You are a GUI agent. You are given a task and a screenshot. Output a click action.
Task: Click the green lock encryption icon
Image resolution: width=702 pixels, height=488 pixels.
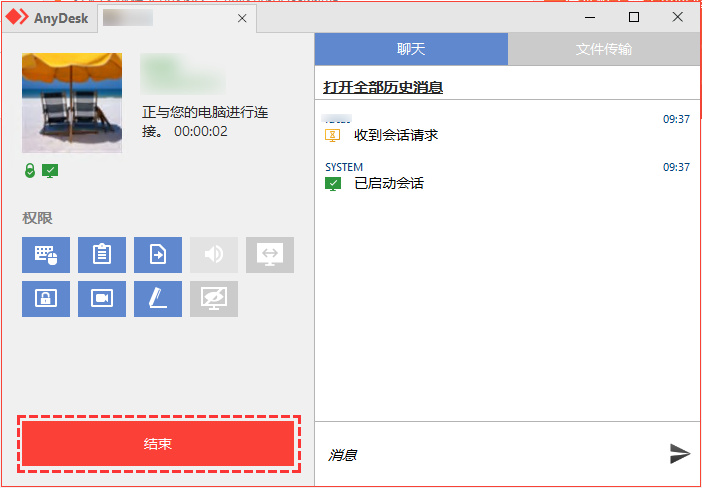click(30, 171)
